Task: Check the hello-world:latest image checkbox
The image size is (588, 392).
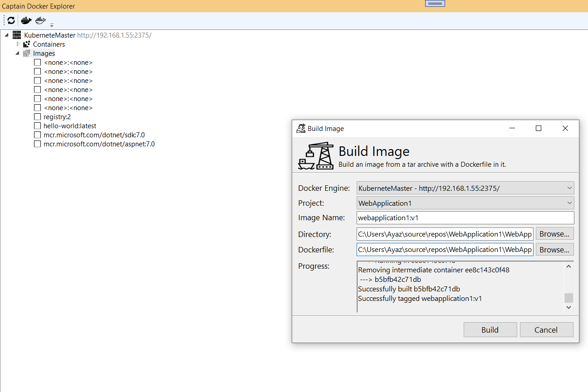Action: pos(37,126)
